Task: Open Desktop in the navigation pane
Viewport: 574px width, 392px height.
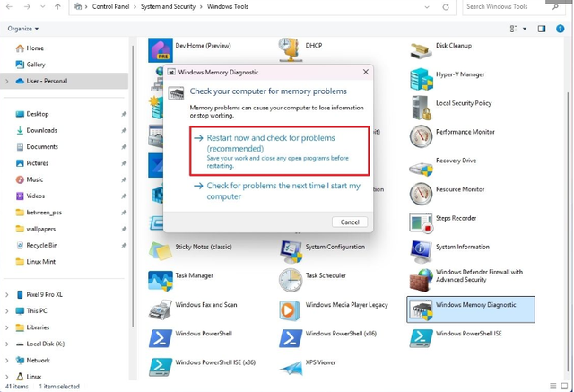Action: [x=38, y=114]
